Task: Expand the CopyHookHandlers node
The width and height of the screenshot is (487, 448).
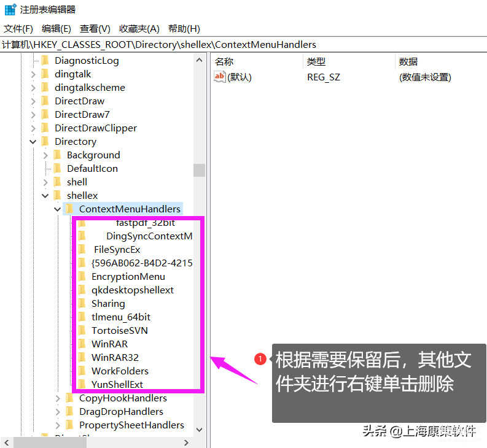Action: (x=58, y=398)
